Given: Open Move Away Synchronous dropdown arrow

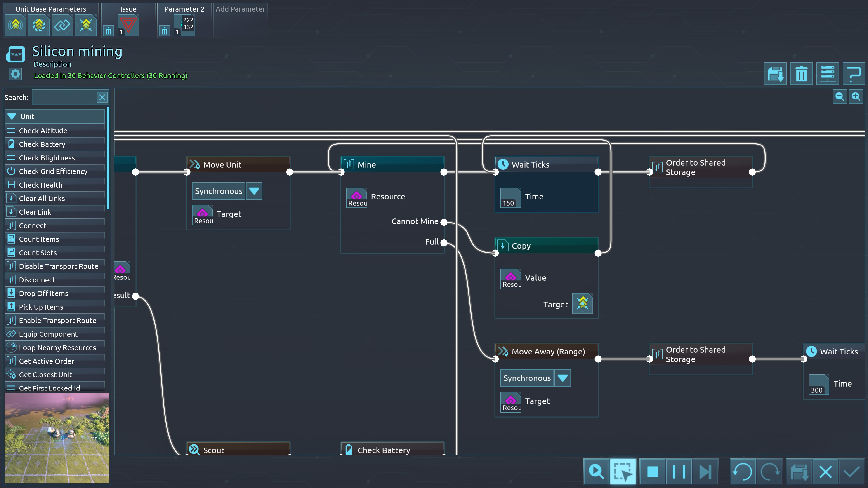Looking at the screenshot, I should pos(562,378).
